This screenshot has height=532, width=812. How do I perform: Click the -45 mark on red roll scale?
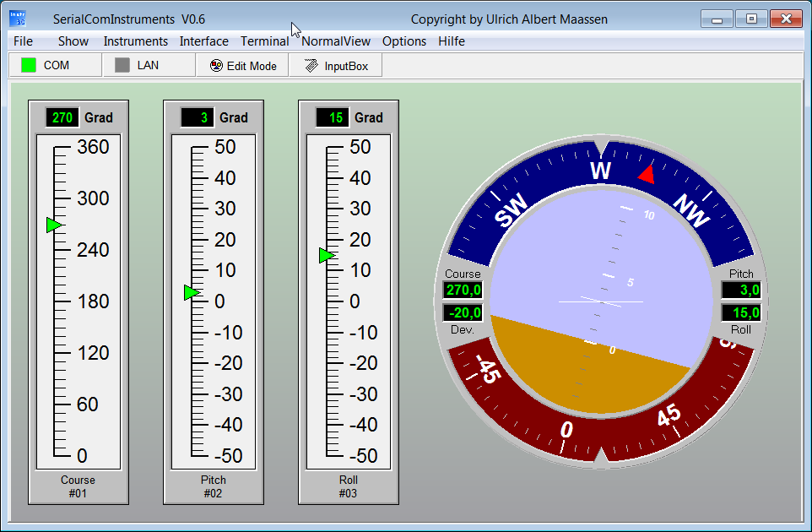click(487, 369)
